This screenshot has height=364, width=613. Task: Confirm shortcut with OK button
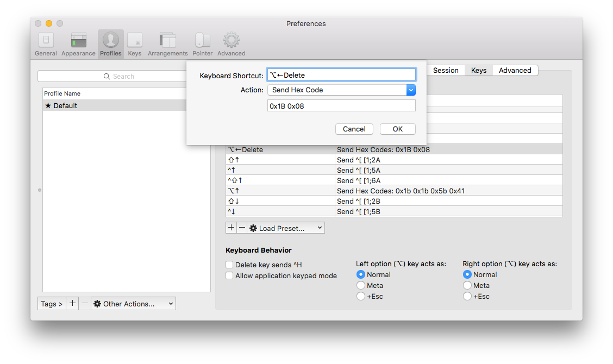(x=398, y=129)
